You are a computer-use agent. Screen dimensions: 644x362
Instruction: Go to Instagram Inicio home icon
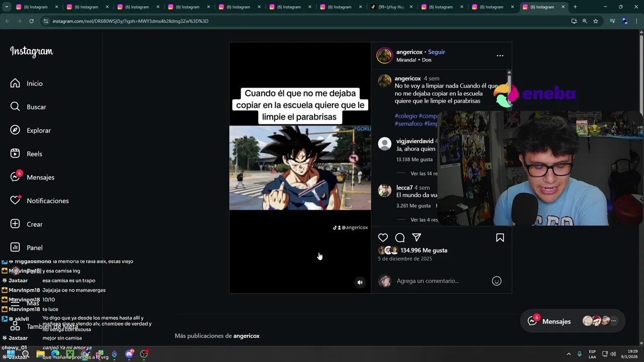[x=15, y=83]
